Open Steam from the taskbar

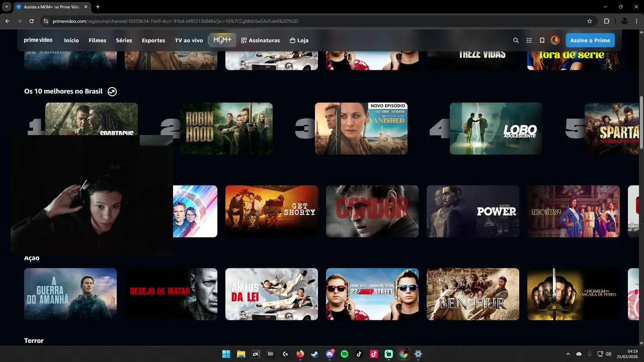[x=315, y=354]
